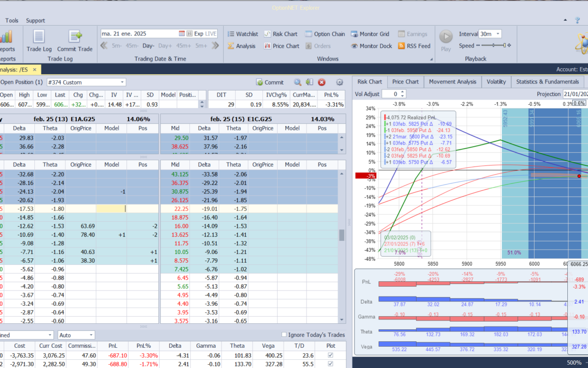Toggle Plot checkbox for -687.10 row

(330, 355)
